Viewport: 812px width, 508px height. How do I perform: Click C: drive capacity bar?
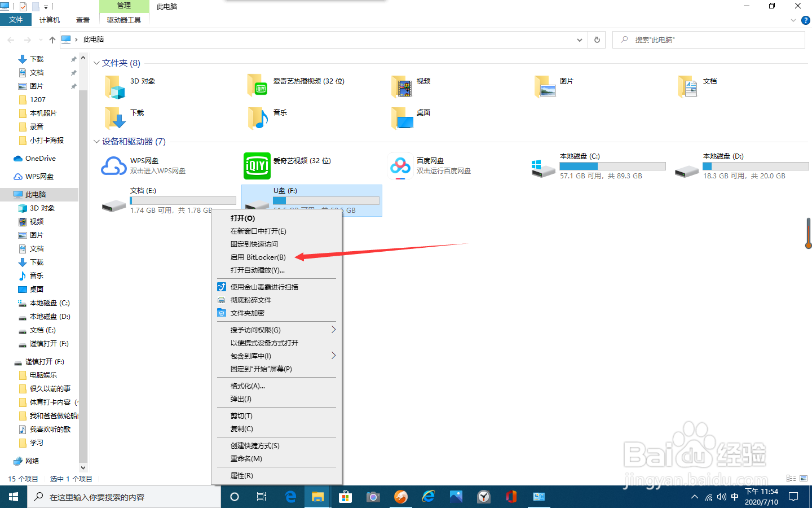pyautogui.click(x=612, y=166)
